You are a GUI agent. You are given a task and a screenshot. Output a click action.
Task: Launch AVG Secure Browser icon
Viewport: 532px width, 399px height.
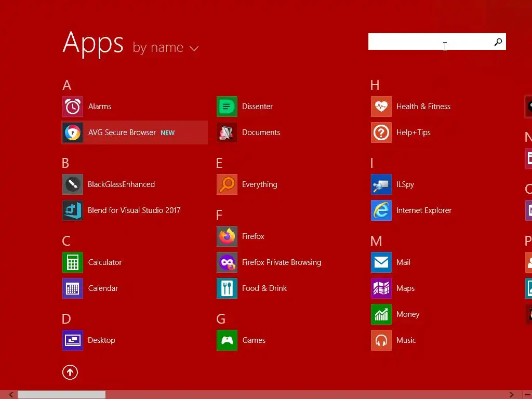pyautogui.click(x=73, y=132)
